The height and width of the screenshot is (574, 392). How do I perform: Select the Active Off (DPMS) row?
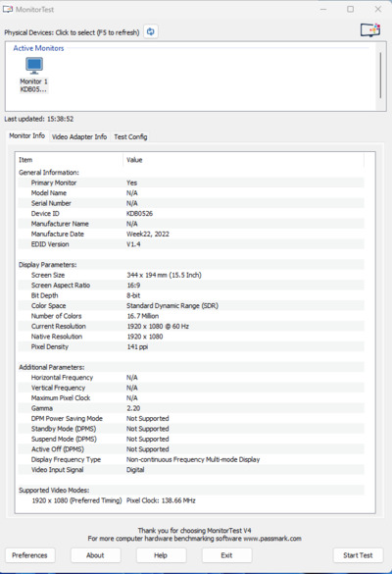(191, 449)
